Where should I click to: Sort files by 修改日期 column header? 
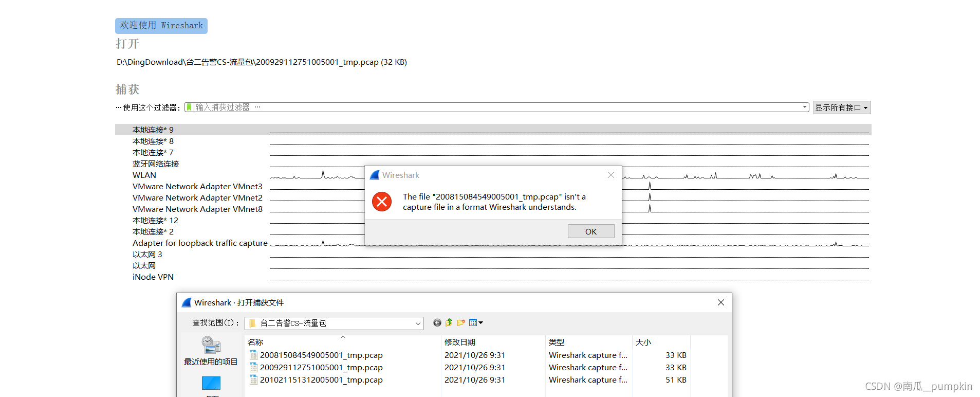pos(493,342)
